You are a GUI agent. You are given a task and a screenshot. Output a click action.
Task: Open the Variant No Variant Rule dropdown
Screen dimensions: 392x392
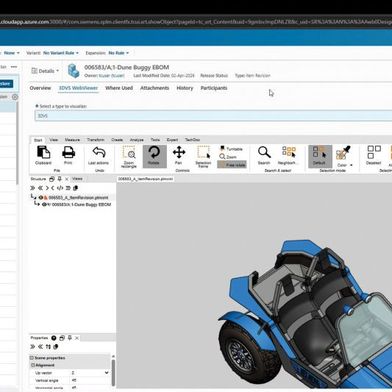pos(61,53)
